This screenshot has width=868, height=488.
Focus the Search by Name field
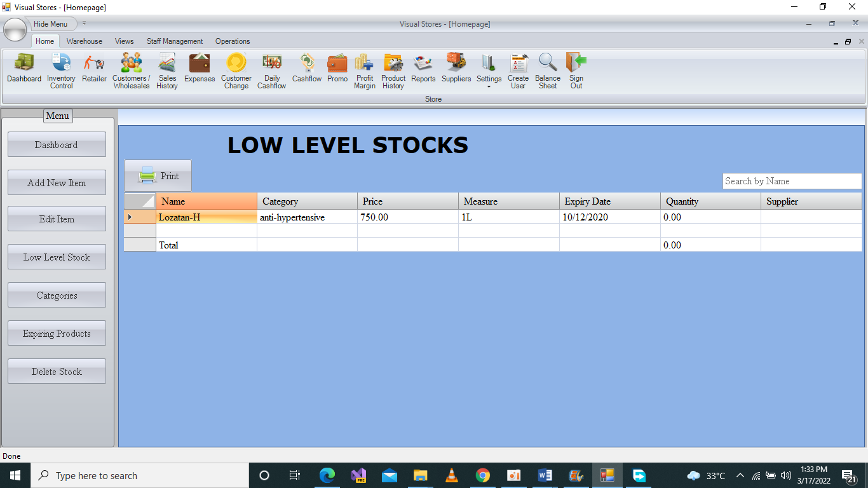tap(792, 181)
